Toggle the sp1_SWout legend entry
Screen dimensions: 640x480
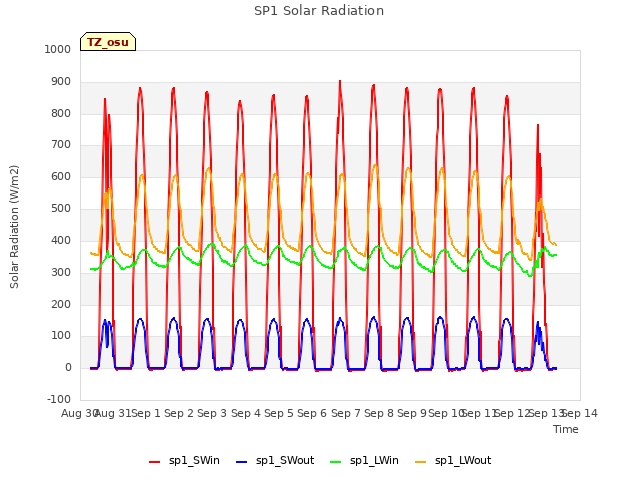click(x=275, y=461)
